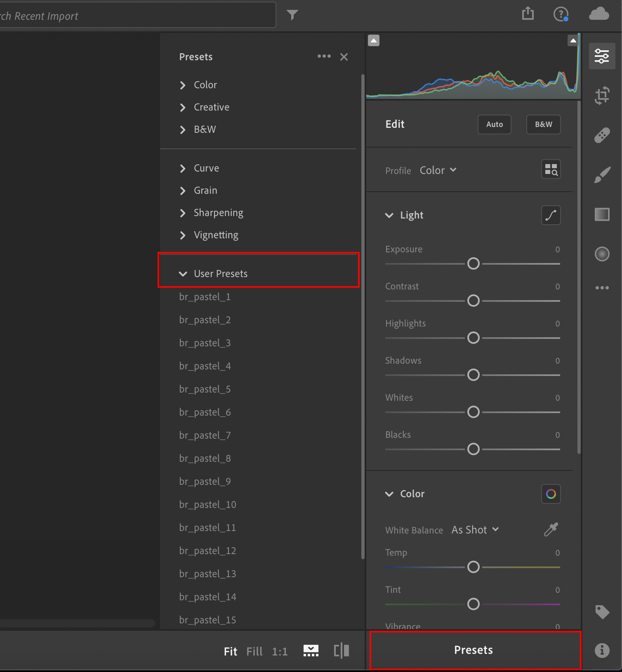Toggle shadow clipping indicator on histogram
622x672 pixels.
click(374, 40)
